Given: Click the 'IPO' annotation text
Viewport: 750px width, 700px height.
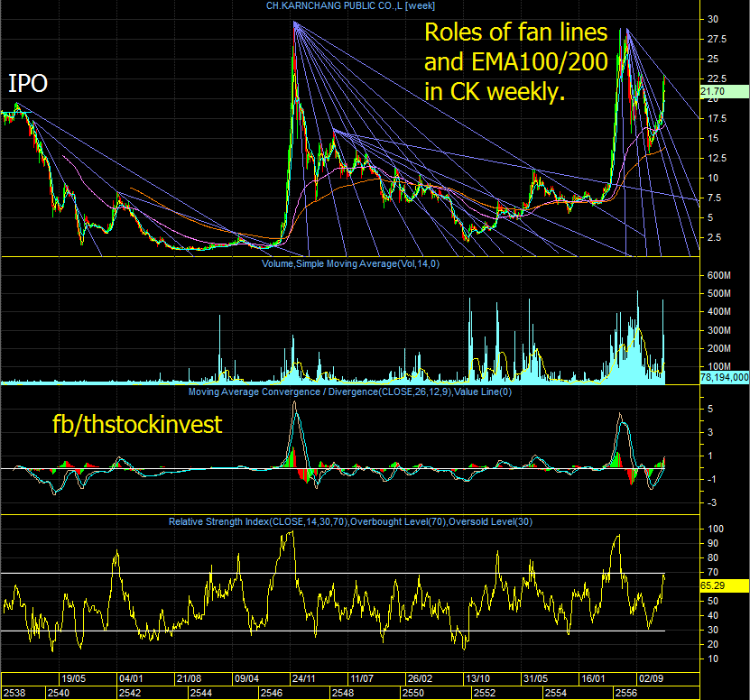Looking at the screenshot, I should (x=28, y=84).
